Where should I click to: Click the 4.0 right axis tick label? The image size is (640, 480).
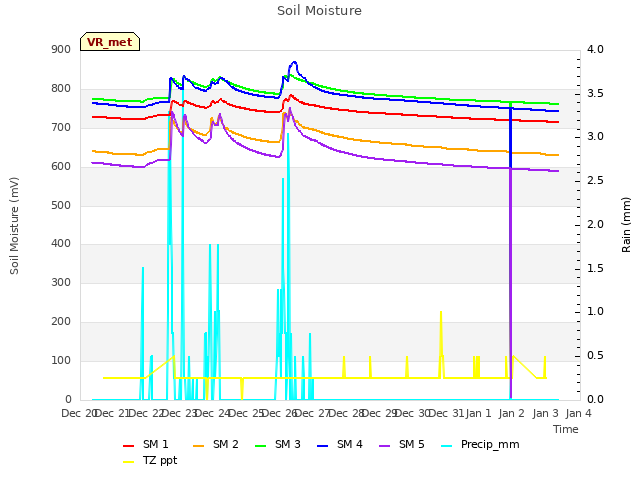click(x=595, y=49)
